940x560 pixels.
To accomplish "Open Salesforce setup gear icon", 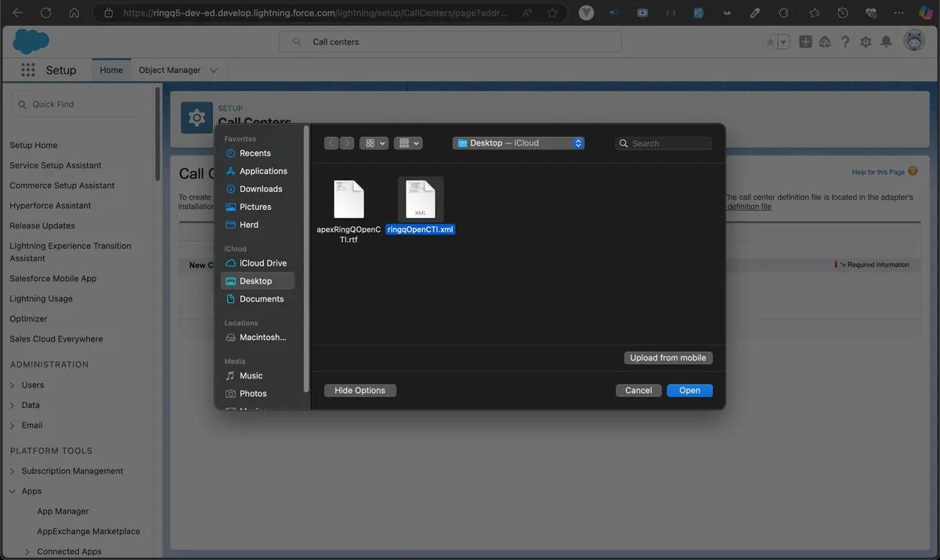I will tap(866, 42).
